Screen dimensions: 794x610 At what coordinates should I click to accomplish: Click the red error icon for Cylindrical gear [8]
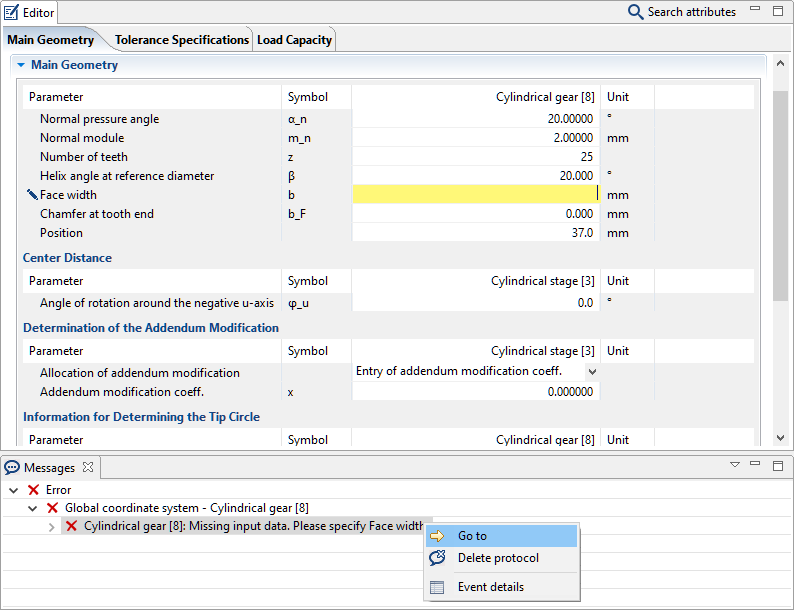point(72,526)
